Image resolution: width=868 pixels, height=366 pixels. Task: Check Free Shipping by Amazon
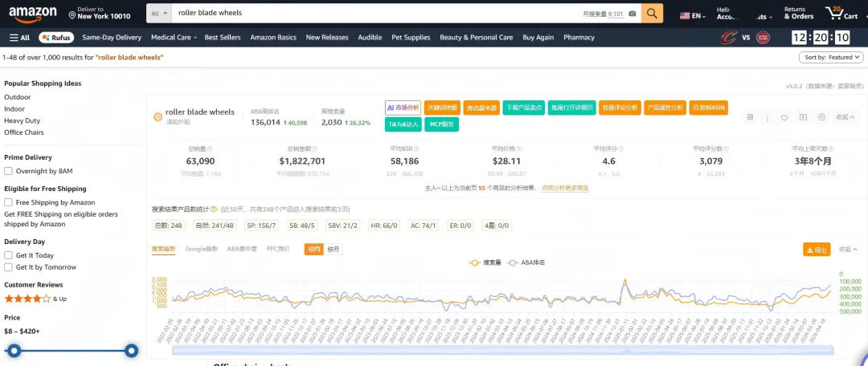click(8, 202)
